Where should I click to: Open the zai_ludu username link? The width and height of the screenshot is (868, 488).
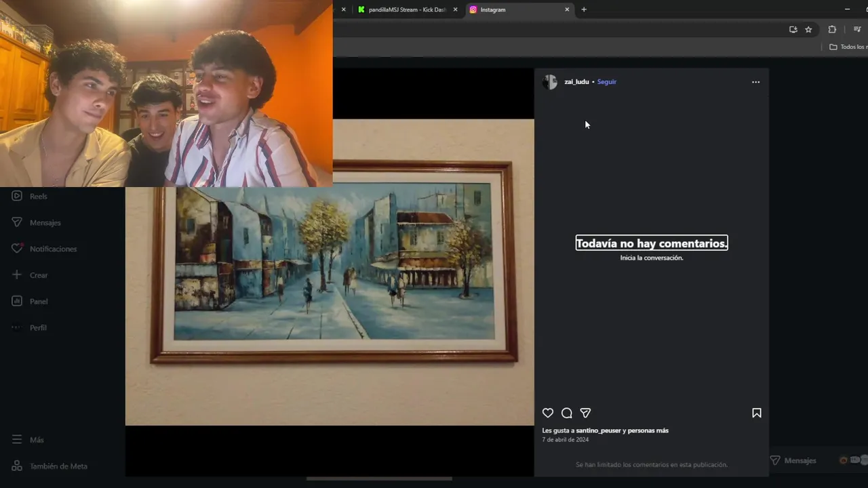576,82
